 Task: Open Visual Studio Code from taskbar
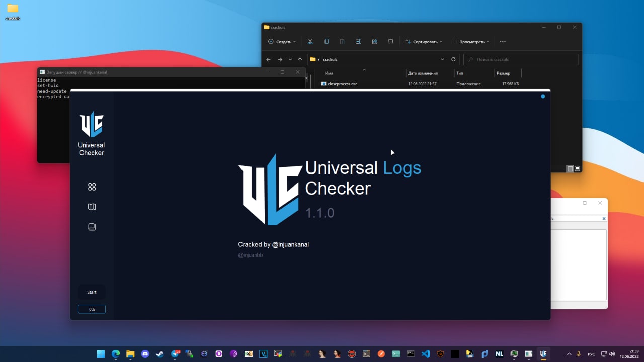tap(426, 354)
